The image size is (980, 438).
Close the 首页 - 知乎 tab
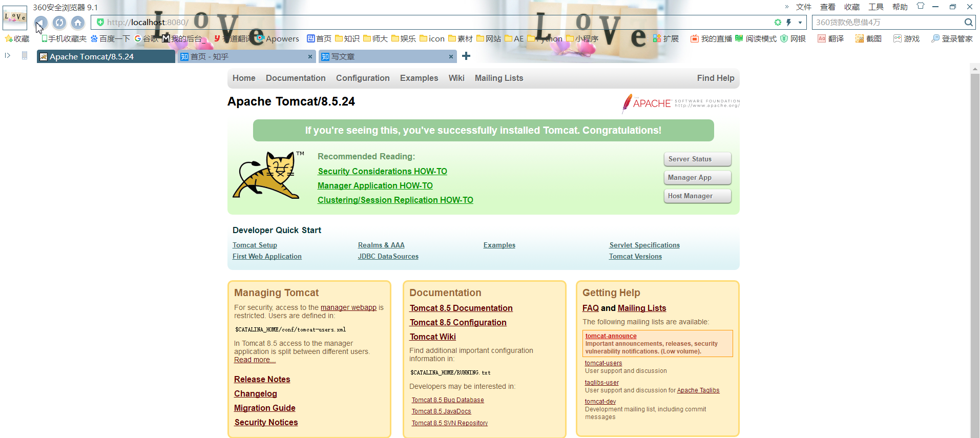point(310,57)
